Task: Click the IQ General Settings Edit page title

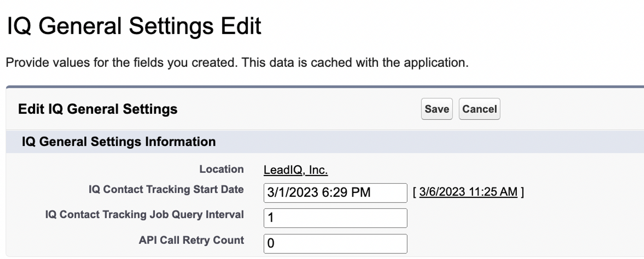Action: 134,26
